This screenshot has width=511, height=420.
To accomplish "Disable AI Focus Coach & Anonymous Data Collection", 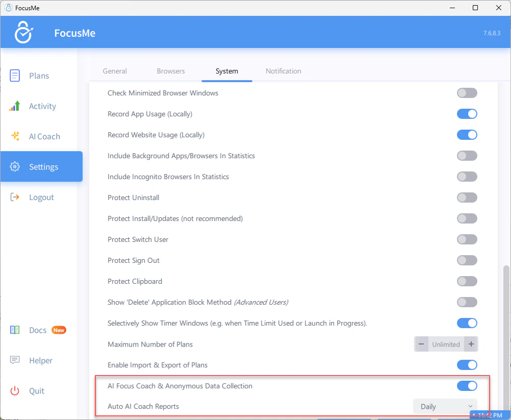I will tap(467, 386).
